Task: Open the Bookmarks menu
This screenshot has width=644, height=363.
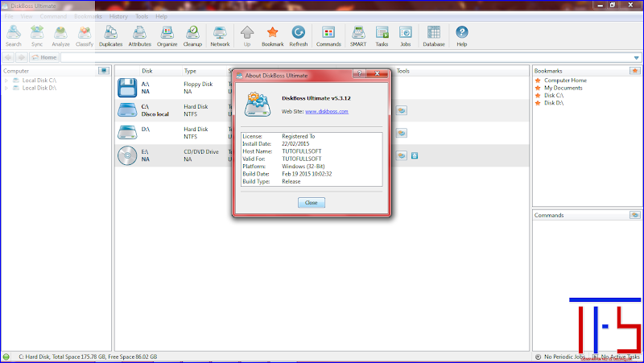Action: pos(88,16)
